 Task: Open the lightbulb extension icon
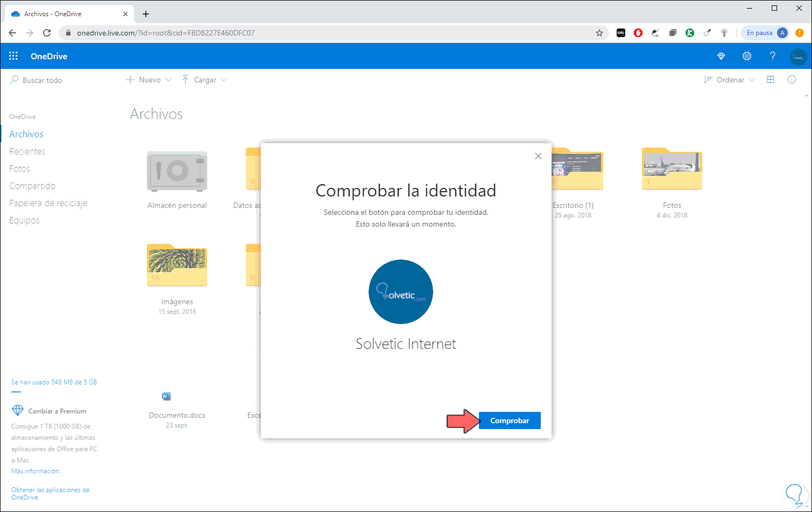point(724,33)
